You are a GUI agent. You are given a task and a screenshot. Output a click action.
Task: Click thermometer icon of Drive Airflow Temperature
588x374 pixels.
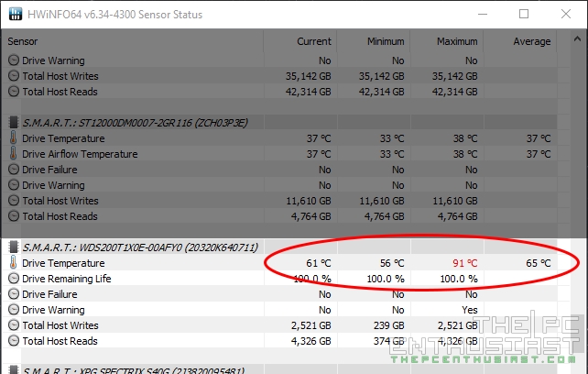14,154
